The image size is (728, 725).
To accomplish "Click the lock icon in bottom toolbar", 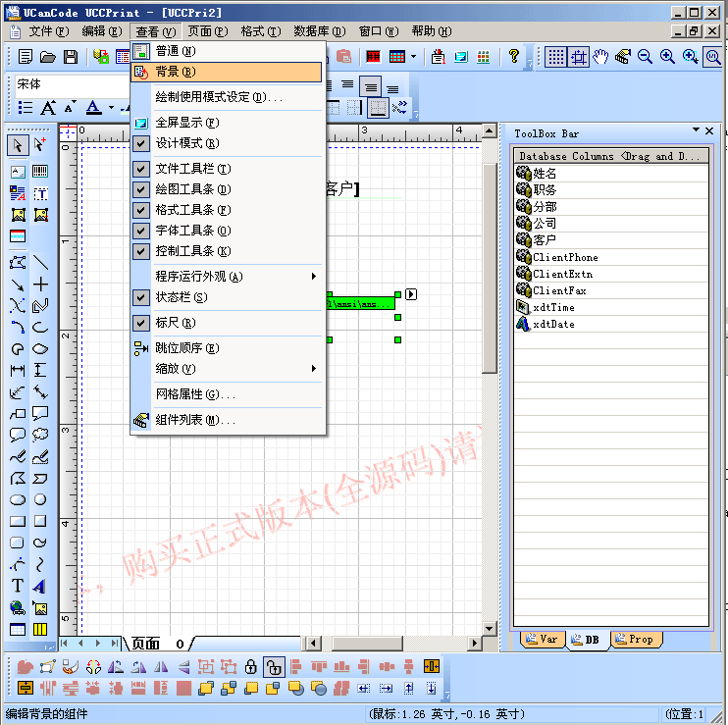I will tap(252, 666).
